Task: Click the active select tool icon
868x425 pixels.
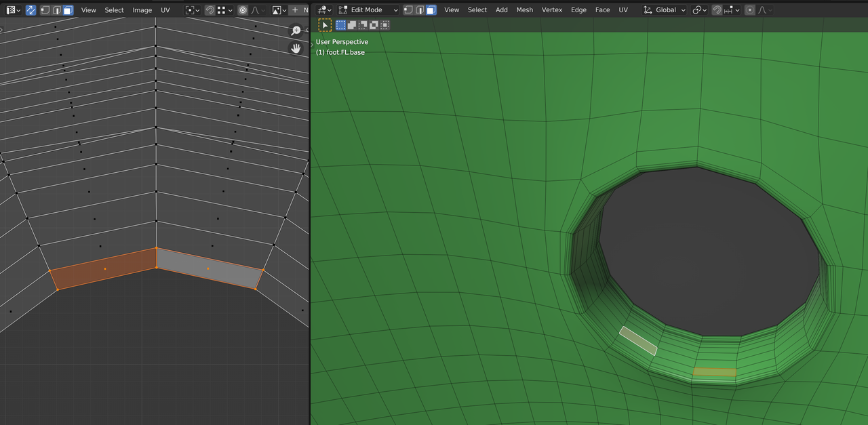Action: (325, 25)
